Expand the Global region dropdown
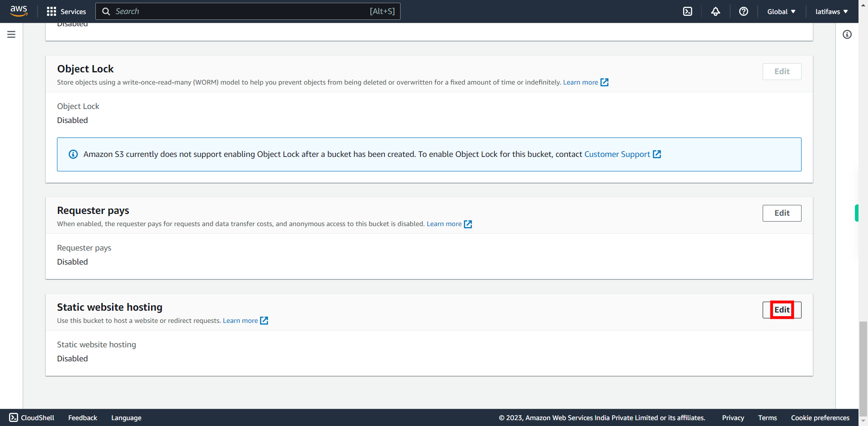 pyautogui.click(x=781, y=11)
